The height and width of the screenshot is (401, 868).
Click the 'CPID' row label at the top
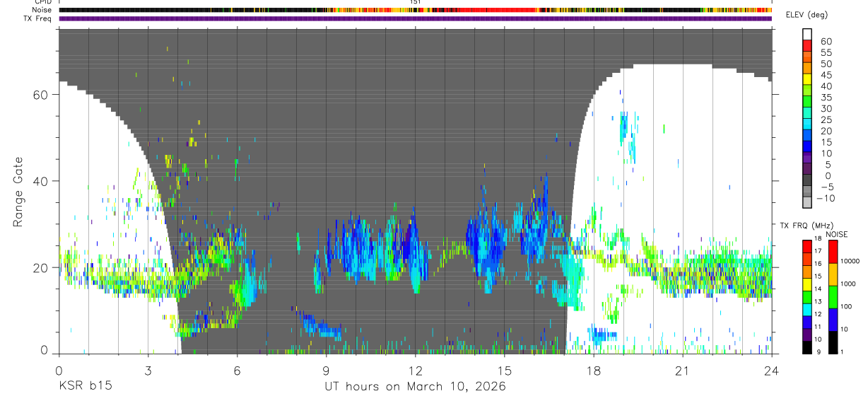[43, 2]
